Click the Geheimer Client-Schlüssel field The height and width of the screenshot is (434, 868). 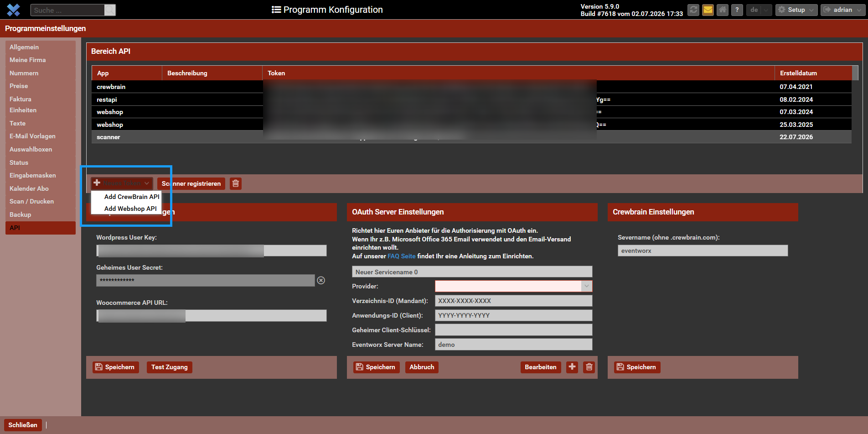(513, 330)
